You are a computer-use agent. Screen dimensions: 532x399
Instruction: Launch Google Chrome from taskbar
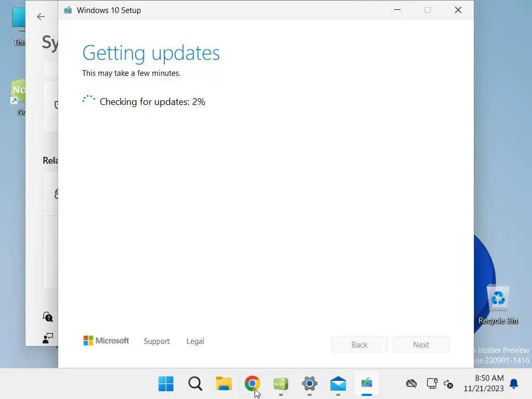252,384
